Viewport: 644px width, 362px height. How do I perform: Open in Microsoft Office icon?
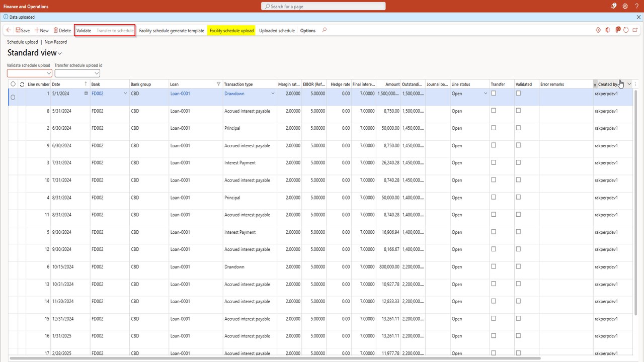(x=608, y=30)
